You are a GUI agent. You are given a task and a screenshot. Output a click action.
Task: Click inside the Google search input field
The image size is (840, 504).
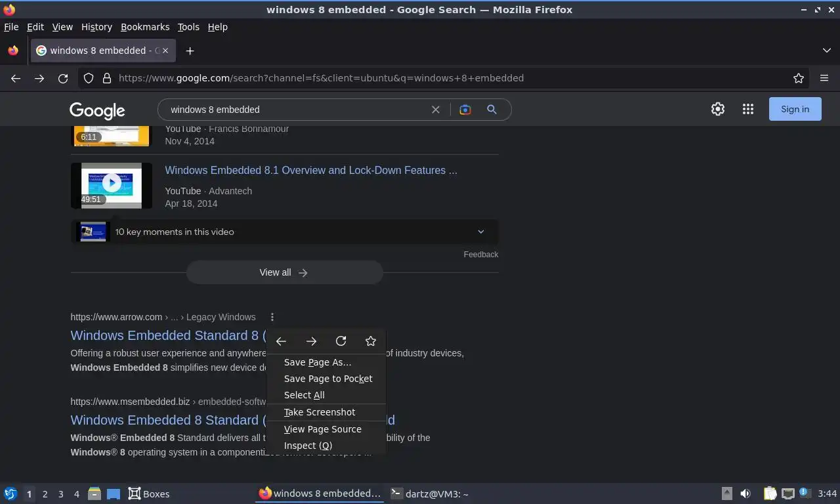tap(295, 110)
